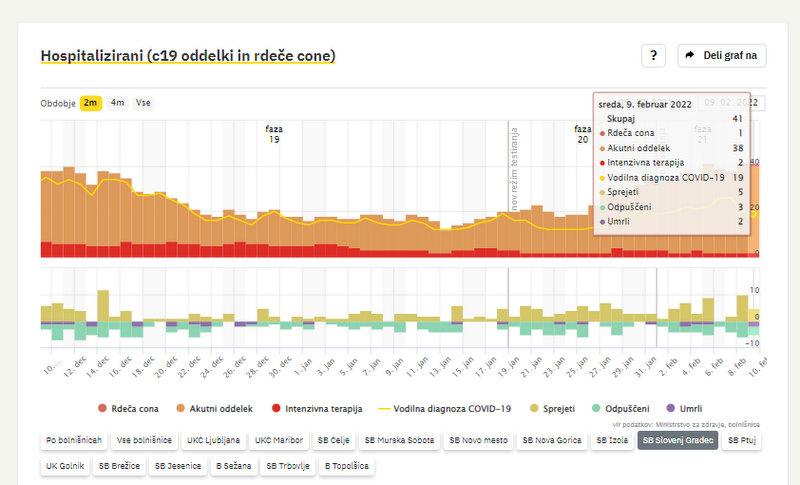Filter by UKC Ljubljana hospital
The width and height of the screenshot is (800, 485).
(212, 440)
